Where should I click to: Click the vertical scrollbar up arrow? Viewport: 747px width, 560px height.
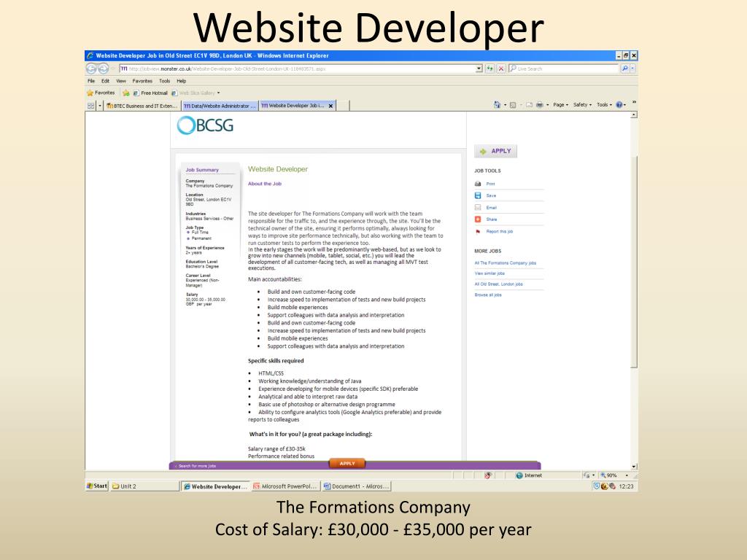pos(634,114)
